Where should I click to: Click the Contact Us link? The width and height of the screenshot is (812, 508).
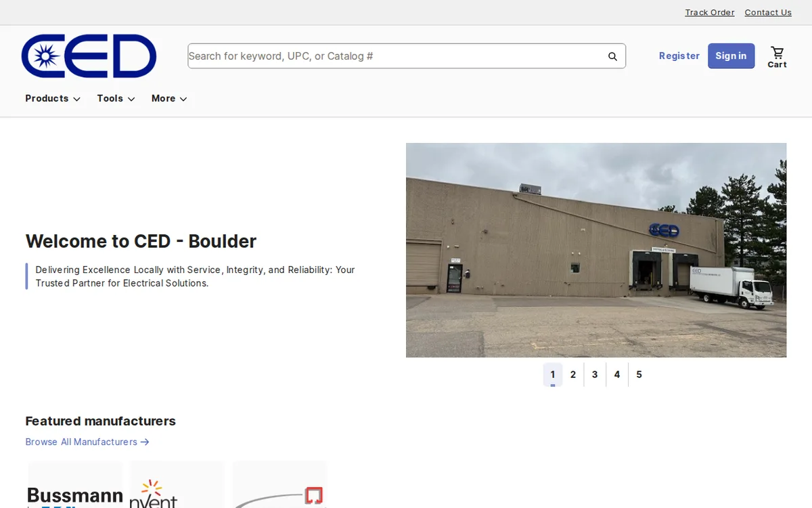(x=768, y=12)
